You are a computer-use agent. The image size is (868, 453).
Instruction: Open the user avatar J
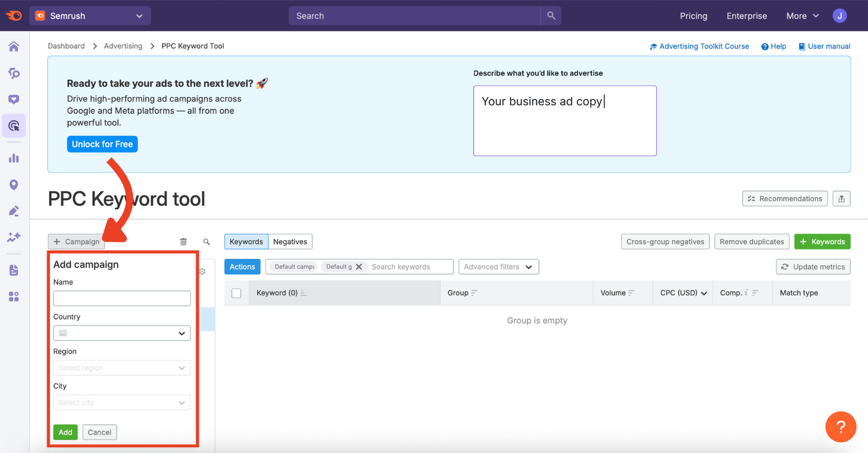(840, 16)
